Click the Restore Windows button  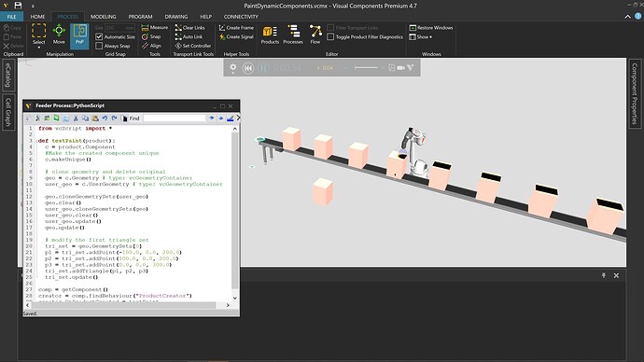pyautogui.click(x=431, y=27)
